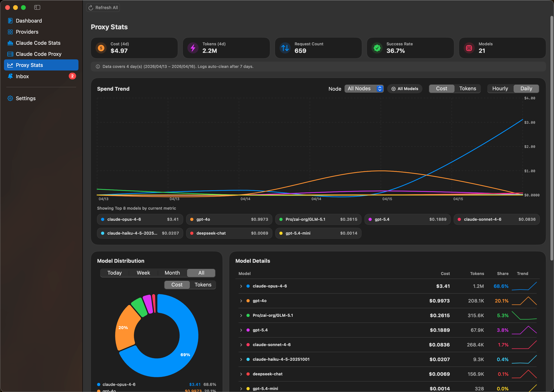Click the Success Rate shield icon
This screenshot has height=392, width=554.
pyautogui.click(x=377, y=48)
